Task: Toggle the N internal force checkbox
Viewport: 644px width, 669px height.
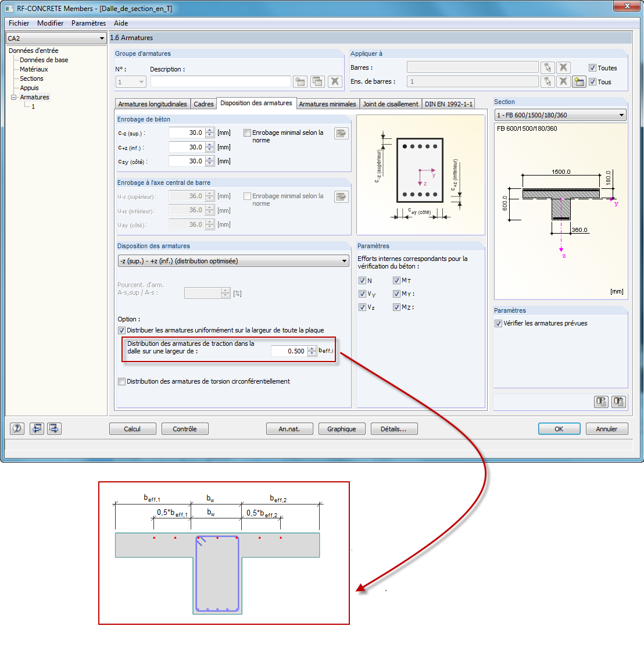Action: coord(362,280)
